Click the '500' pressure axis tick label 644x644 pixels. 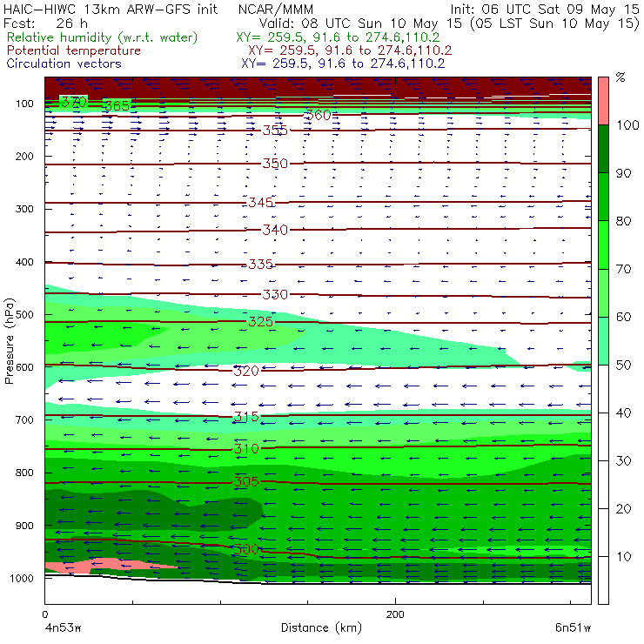[24, 315]
